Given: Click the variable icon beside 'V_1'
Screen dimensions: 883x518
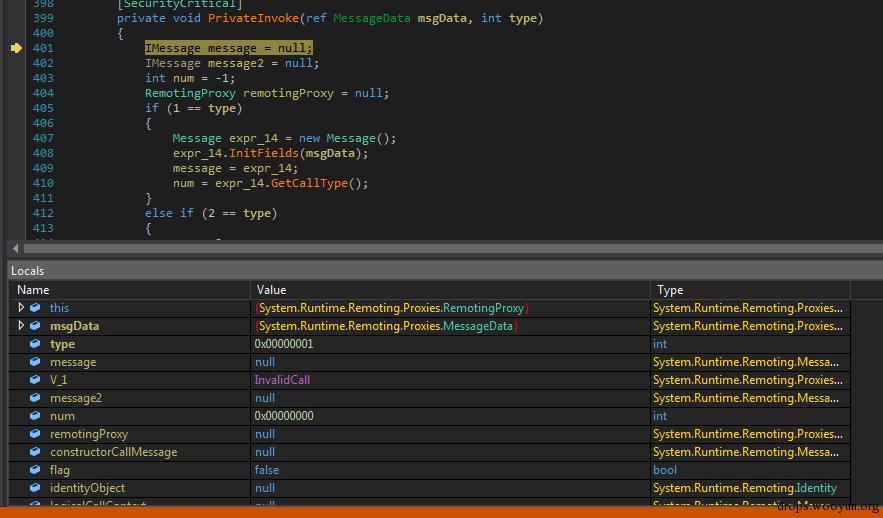Looking at the screenshot, I should pos(35,380).
